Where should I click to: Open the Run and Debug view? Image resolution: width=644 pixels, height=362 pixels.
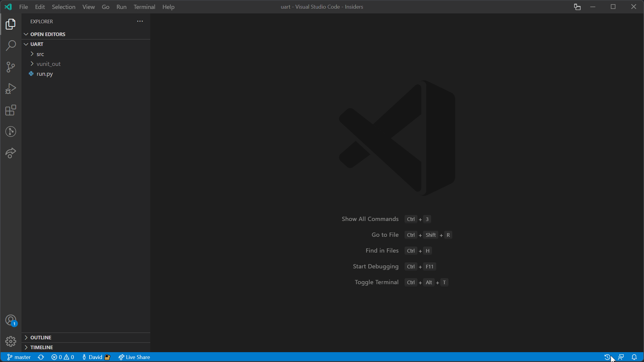[x=11, y=89]
